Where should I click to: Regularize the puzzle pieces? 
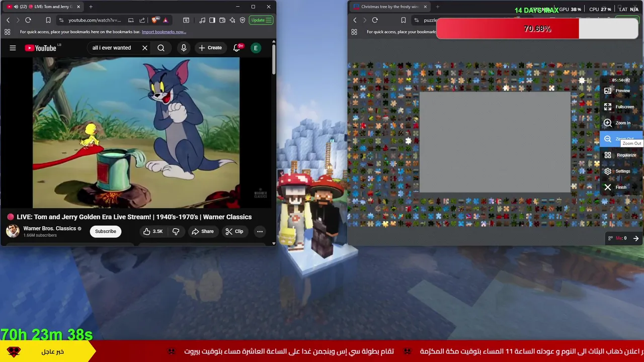pos(620,155)
